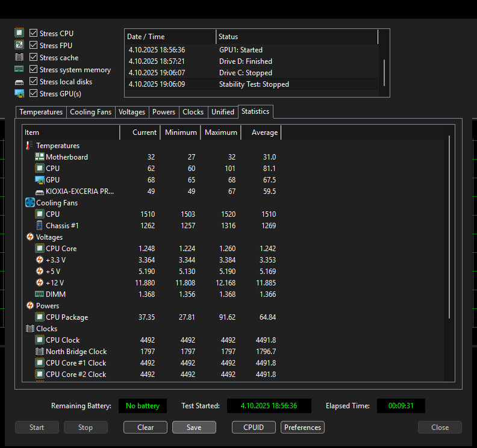
Task: Click the +12 V lightning icon
Action: (x=40, y=282)
